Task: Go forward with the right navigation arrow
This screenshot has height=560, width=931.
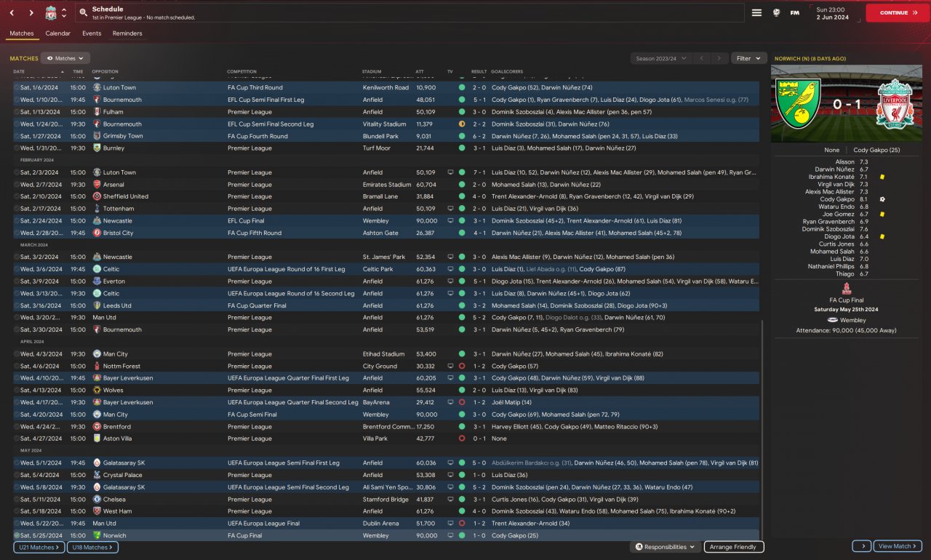Action: [31, 13]
